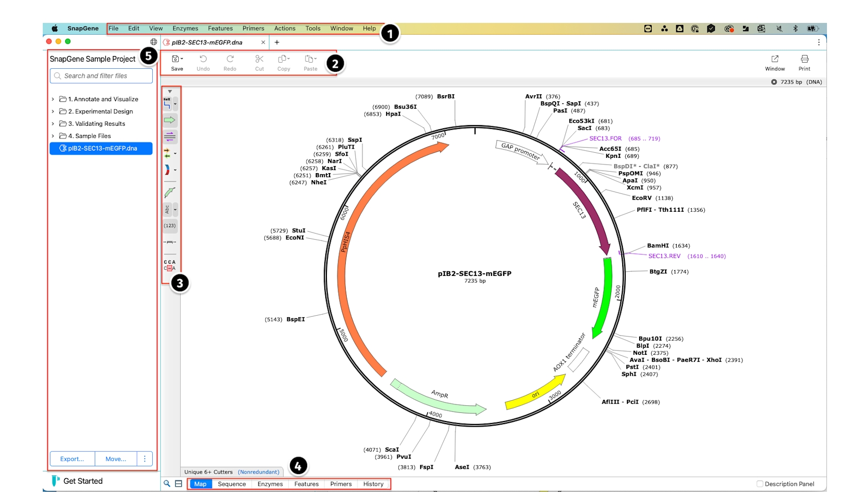
Task: Click the Outlook icon in the menu bar
Action: point(761,29)
